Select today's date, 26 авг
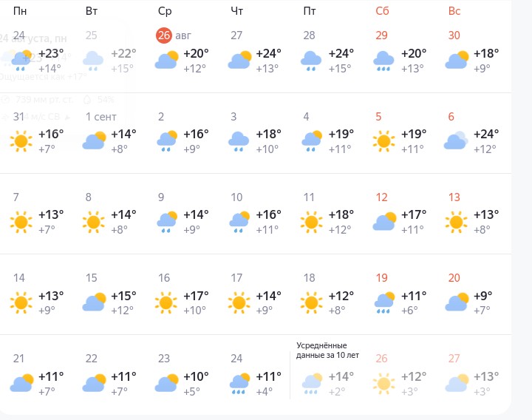Viewport: 532px width, 420px height. pyautogui.click(x=174, y=35)
